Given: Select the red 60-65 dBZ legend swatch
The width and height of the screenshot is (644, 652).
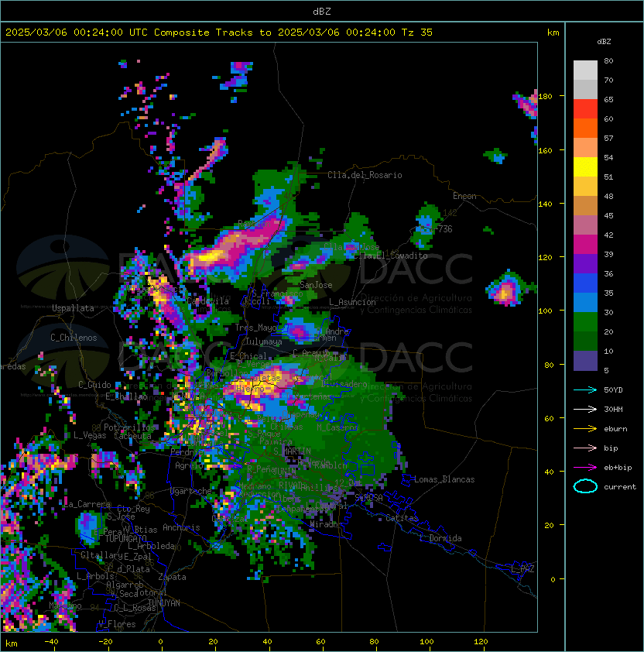Looking at the screenshot, I should [x=585, y=109].
